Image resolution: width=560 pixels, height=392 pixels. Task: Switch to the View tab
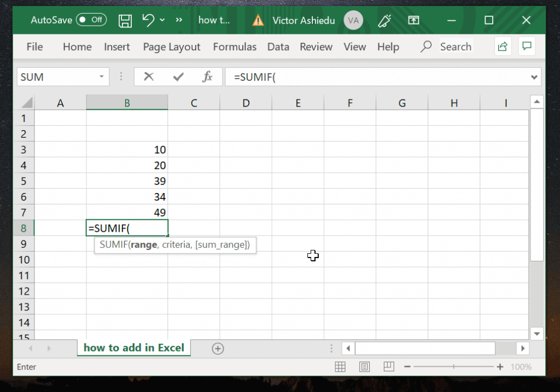354,47
